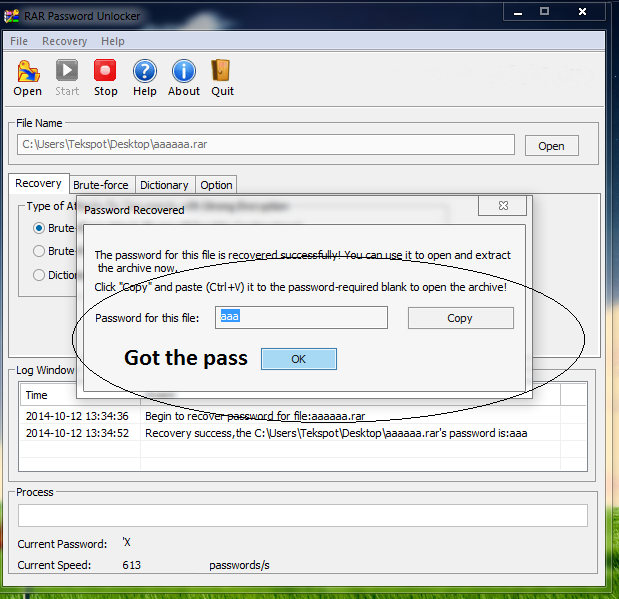Screen dimensions: 619x599
Task: Open the File menu
Action: tap(19, 41)
